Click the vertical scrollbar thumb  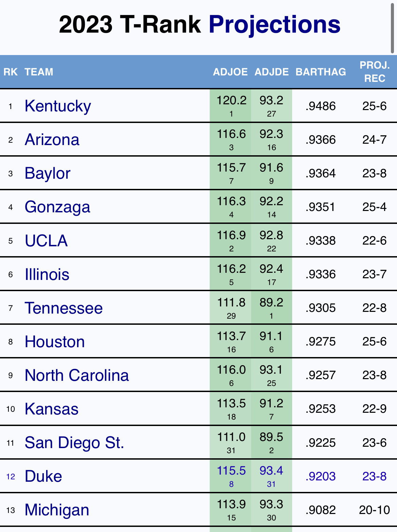(x=393, y=27)
